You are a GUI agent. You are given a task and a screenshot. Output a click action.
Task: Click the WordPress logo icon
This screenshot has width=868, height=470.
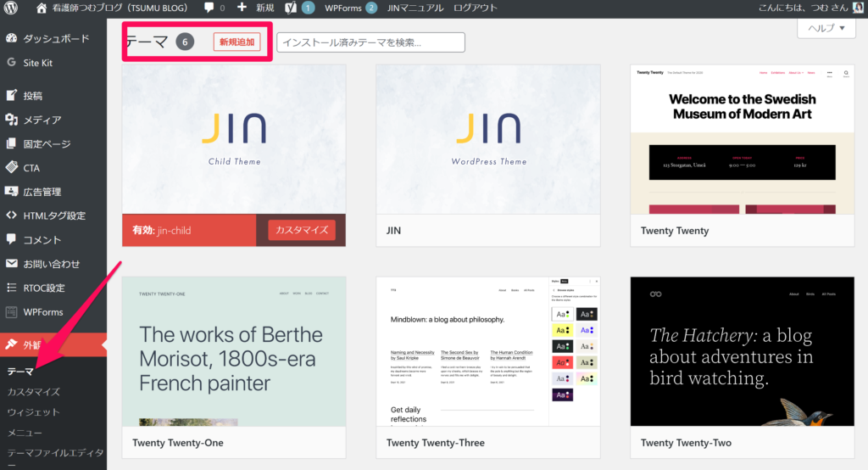point(10,8)
